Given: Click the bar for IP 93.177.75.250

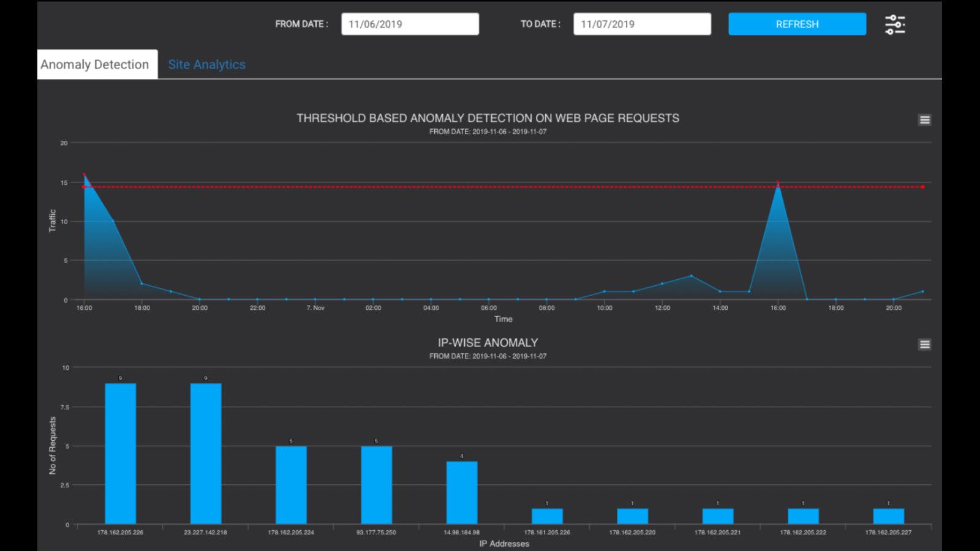Looking at the screenshot, I should [375, 484].
